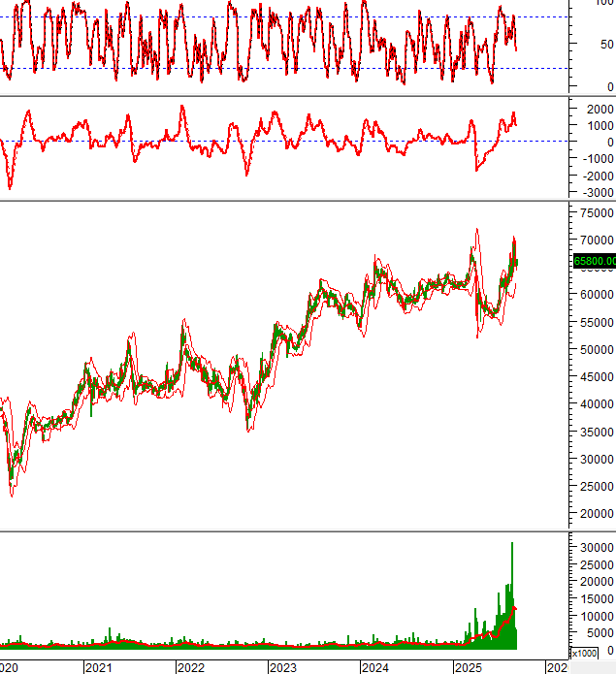Viewport: 616px width, 674px height.
Task: Select the 2022 year label on time axis
Action: (191, 668)
